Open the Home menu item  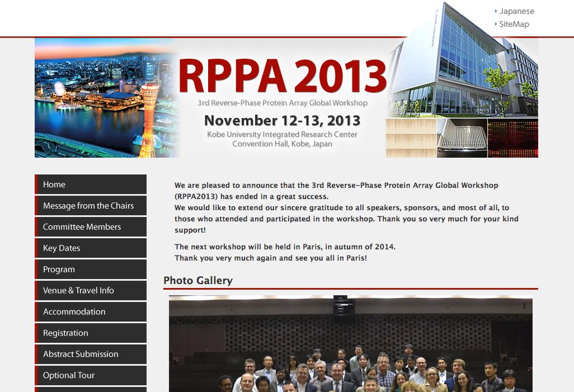pos(91,185)
